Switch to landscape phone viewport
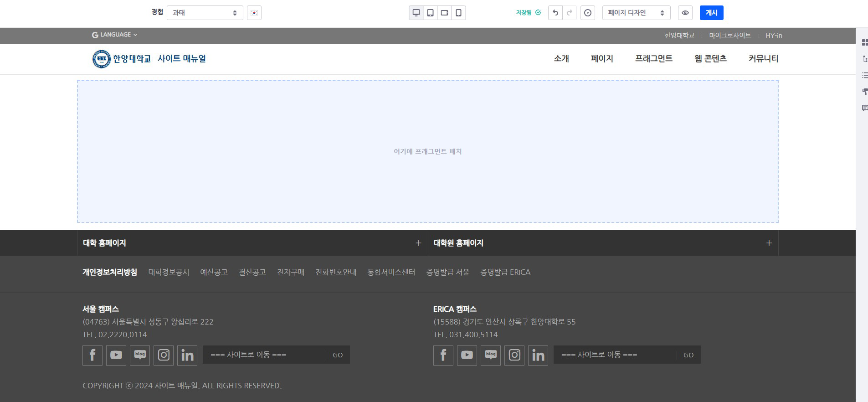 point(444,13)
